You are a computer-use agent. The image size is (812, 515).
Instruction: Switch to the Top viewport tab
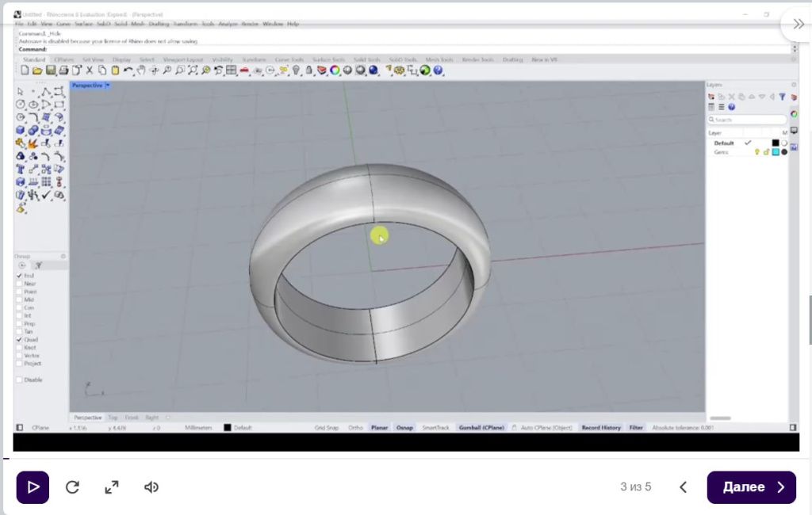tap(113, 418)
